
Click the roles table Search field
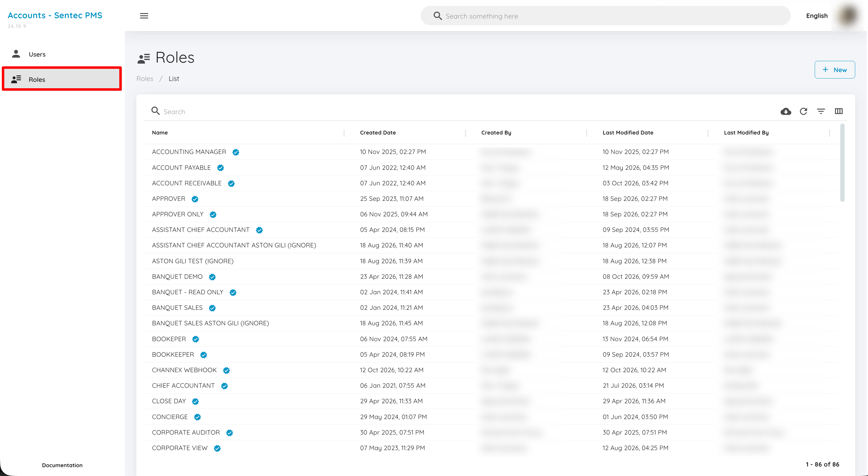pyautogui.click(x=462, y=111)
